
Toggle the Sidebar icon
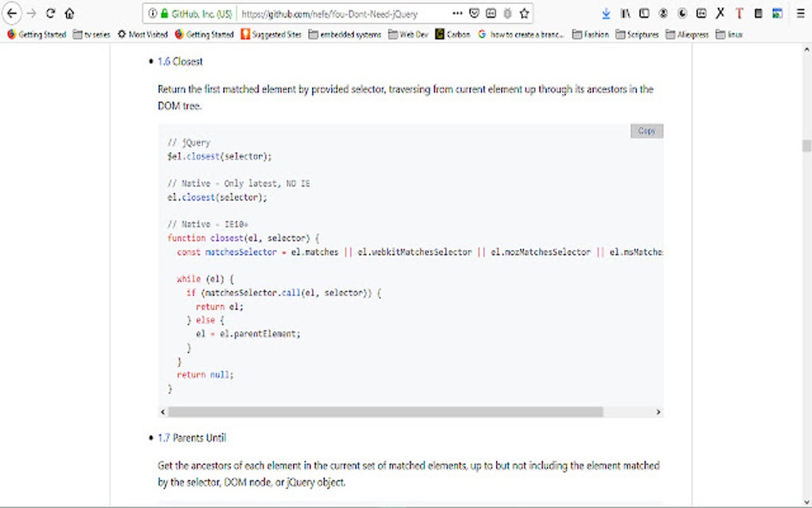tap(643, 14)
